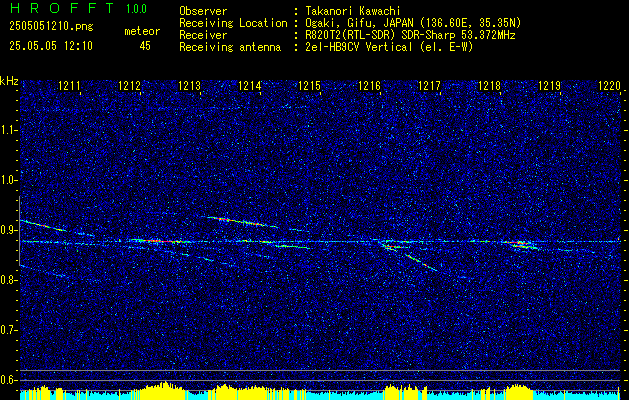This screenshot has width=629, height=400.
Task: Click the descending echo trace between 1216 and 1217
Action: coord(420,262)
